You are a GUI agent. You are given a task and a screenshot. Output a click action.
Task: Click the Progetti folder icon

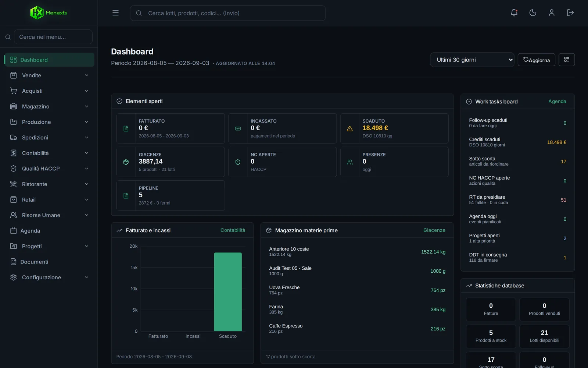[x=14, y=246]
